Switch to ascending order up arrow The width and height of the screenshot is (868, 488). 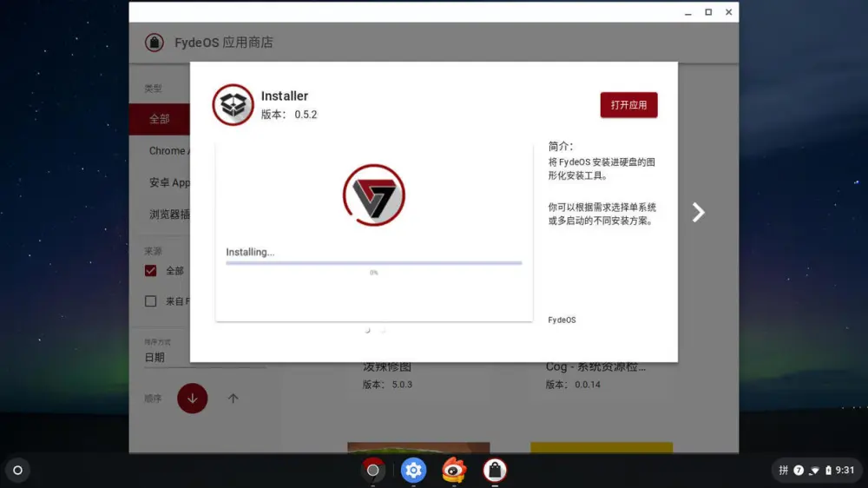click(x=233, y=399)
